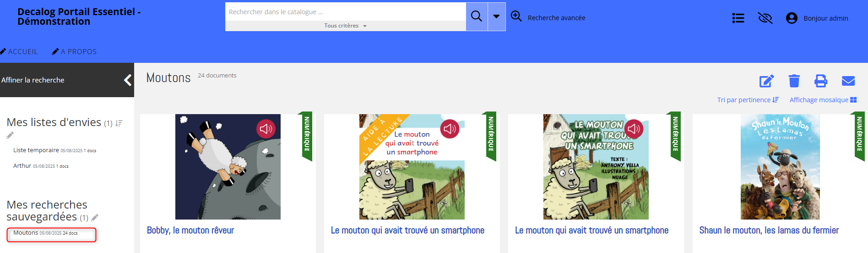
Task: Open the 'Aide à la lecture' cover thumbnail
Action: [412, 167]
